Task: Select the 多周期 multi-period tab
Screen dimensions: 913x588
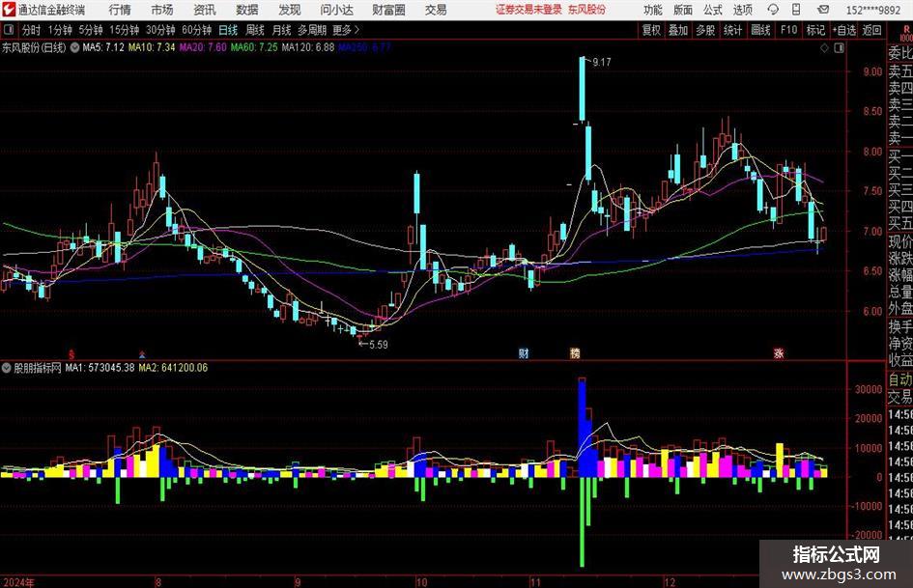Action: [x=312, y=30]
